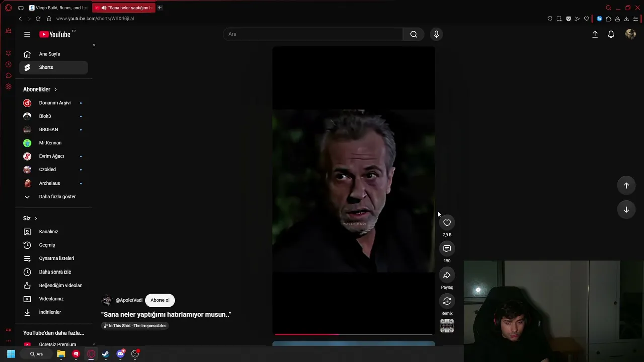Open the sound thumbnail for this Short
The height and width of the screenshot is (362, 644).
click(x=447, y=326)
